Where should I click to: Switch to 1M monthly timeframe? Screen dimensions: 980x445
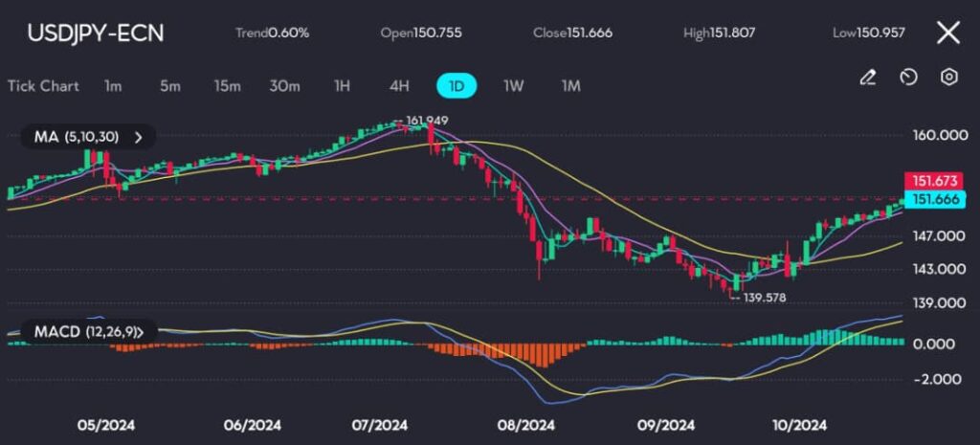pos(571,86)
